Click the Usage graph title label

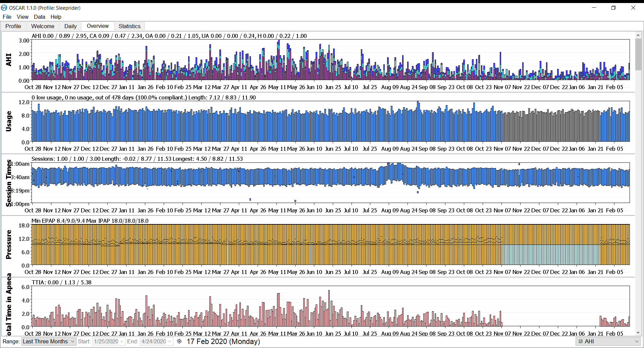pyautogui.click(x=8, y=121)
